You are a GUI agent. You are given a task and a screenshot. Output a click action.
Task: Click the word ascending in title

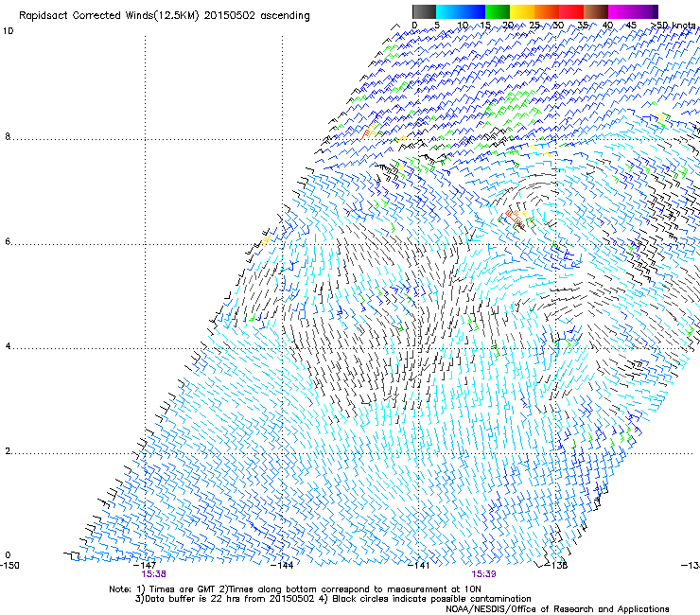coord(285,16)
